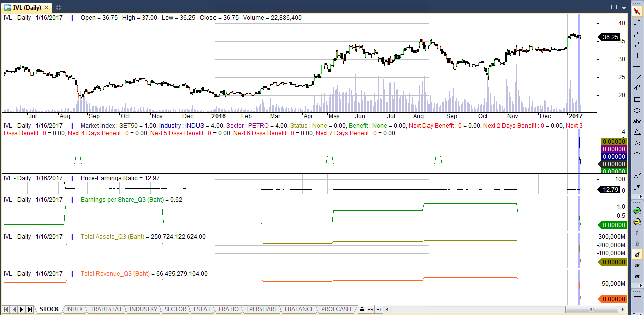This screenshot has height=315, width=644.
Task: Toggle daily interval 'd' button
Action: (637, 255)
